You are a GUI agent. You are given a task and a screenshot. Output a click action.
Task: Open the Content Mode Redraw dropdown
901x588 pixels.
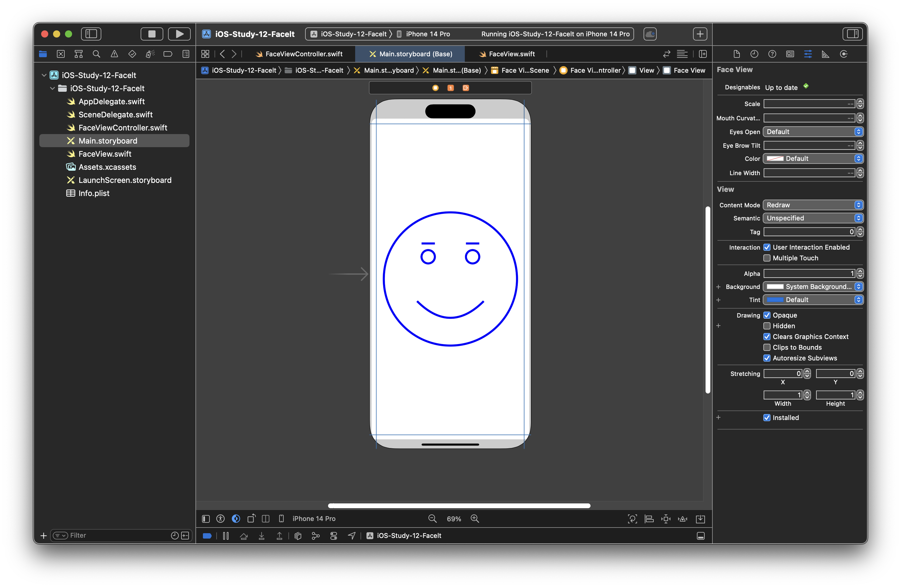click(813, 205)
